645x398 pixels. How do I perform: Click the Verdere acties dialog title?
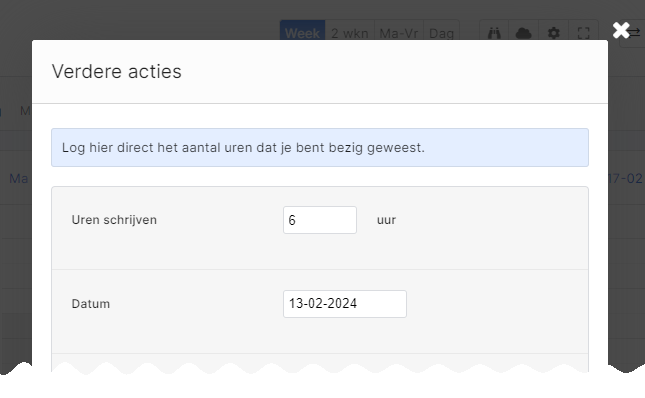click(x=116, y=71)
